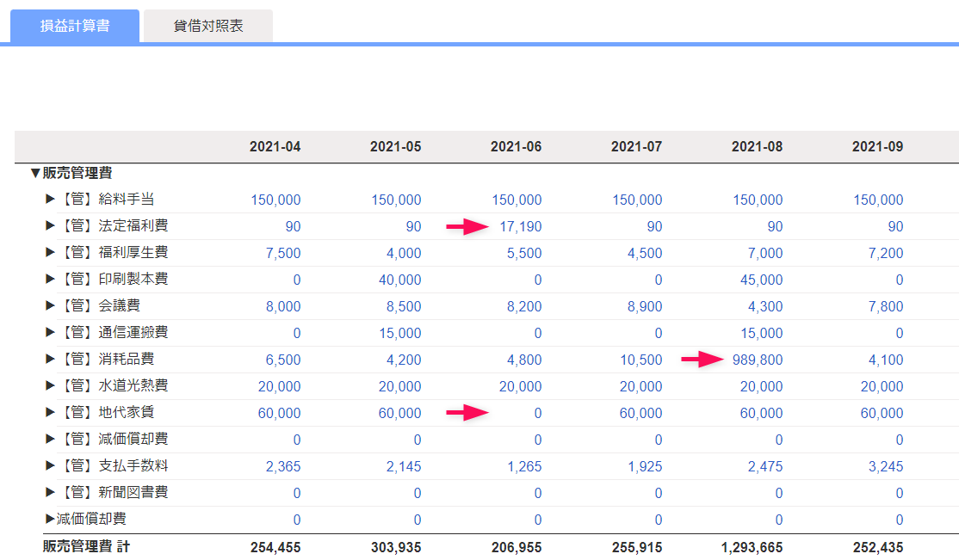Screen dimensions: 959x560
Task: Click total 1,293,665 for 2021-08
Action: (752, 548)
